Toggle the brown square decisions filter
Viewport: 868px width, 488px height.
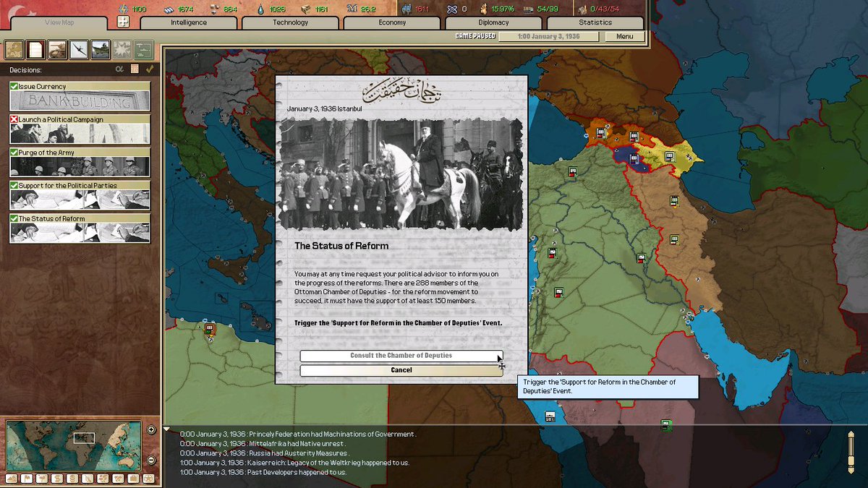(x=135, y=69)
